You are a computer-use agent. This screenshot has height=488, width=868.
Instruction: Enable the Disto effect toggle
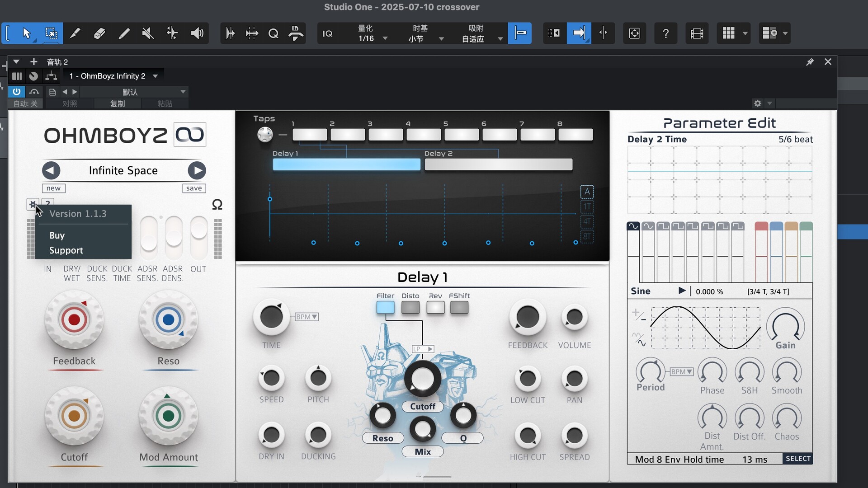tap(410, 308)
